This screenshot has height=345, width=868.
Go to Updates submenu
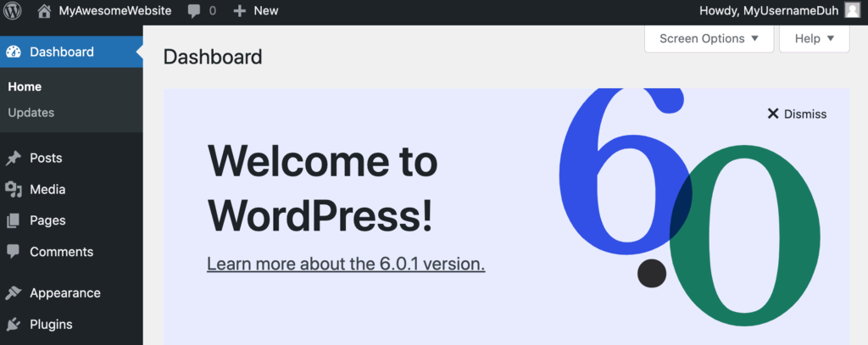(x=31, y=113)
